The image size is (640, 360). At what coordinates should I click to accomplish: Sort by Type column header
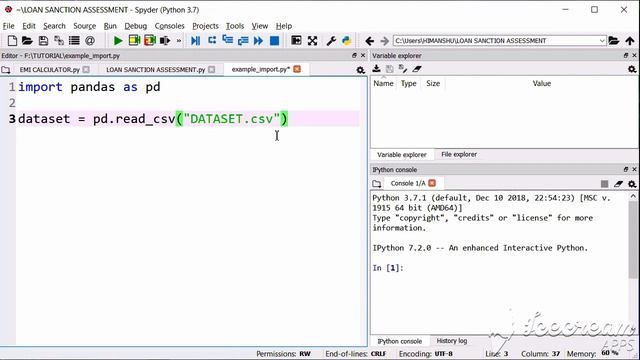[409, 83]
